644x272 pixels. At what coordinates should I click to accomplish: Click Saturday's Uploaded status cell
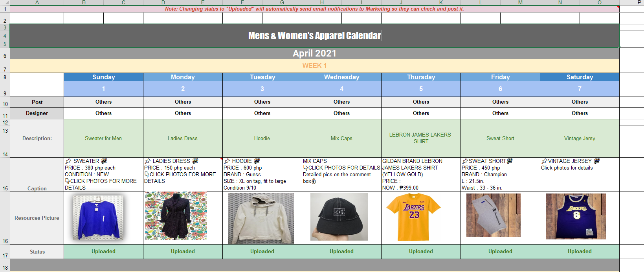coord(580,252)
